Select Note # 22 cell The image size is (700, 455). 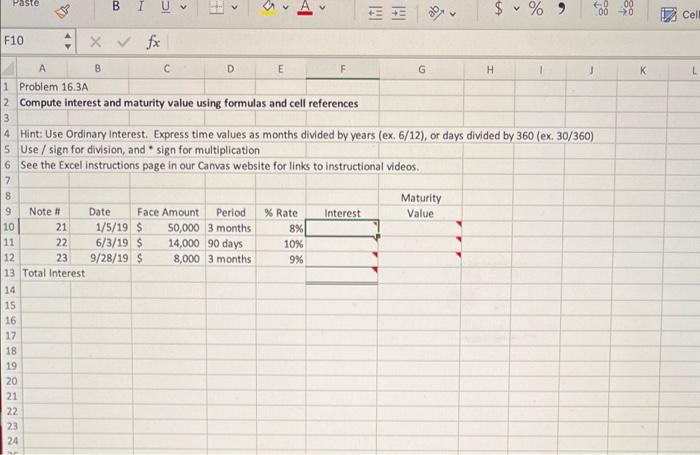pos(44,242)
